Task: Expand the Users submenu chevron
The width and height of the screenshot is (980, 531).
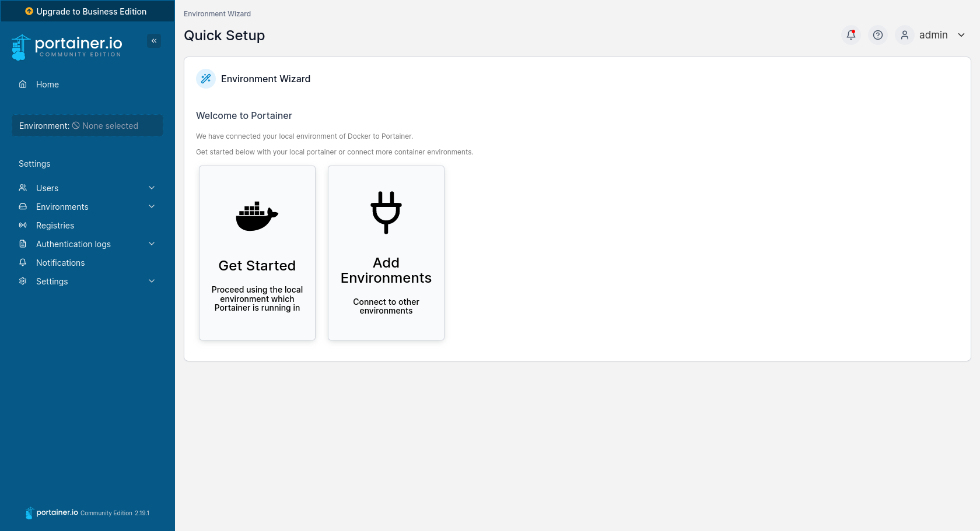Action: pos(152,188)
